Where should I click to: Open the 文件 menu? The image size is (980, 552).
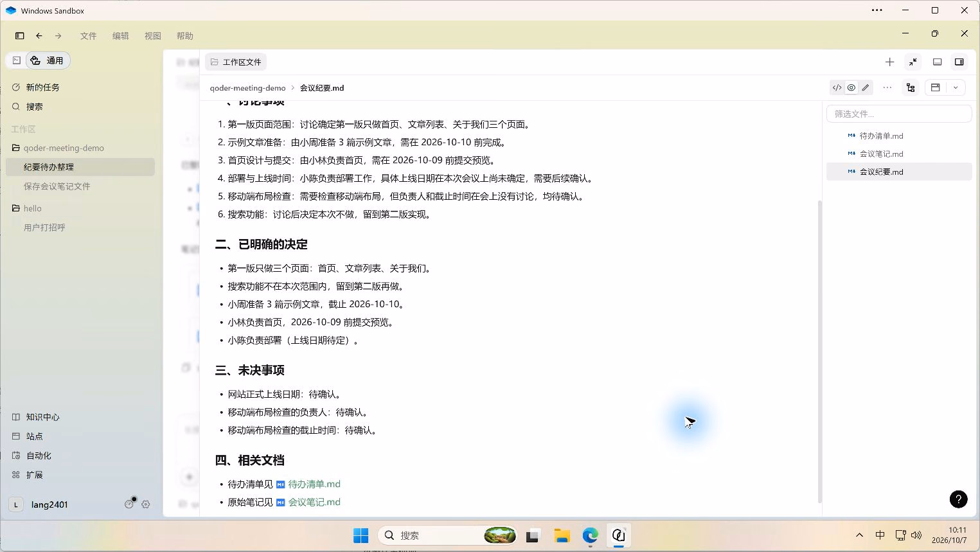[x=88, y=36]
